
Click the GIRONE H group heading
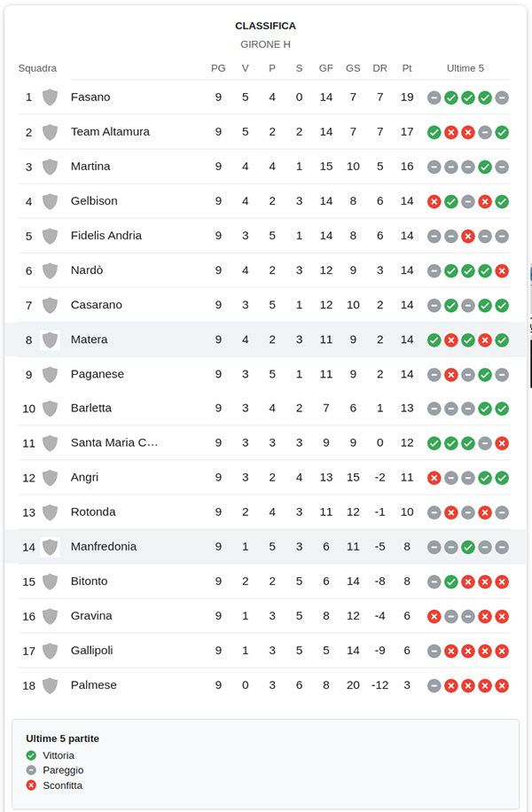265,44
